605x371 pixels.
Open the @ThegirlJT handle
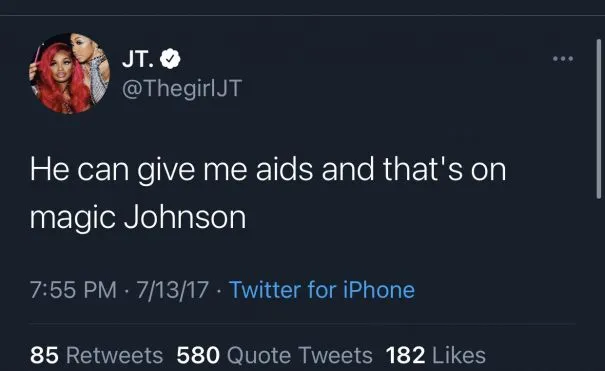(x=182, y=88)
